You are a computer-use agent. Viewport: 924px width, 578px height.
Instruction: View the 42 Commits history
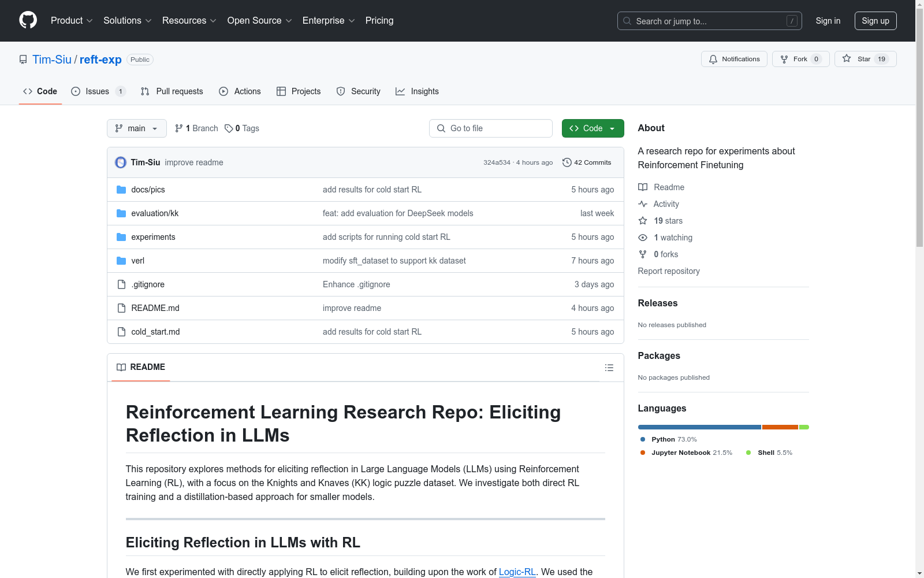tap(587, 162)
